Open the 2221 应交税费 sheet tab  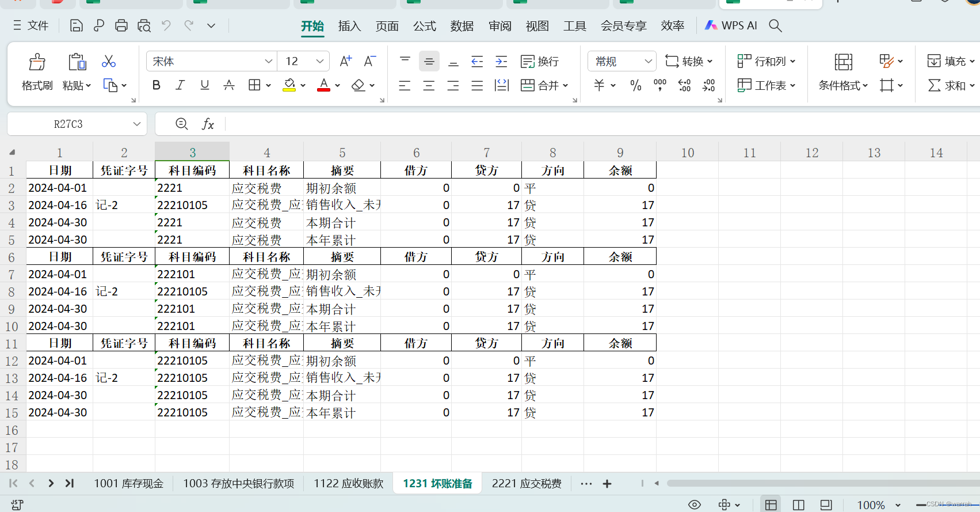[527, 483]
